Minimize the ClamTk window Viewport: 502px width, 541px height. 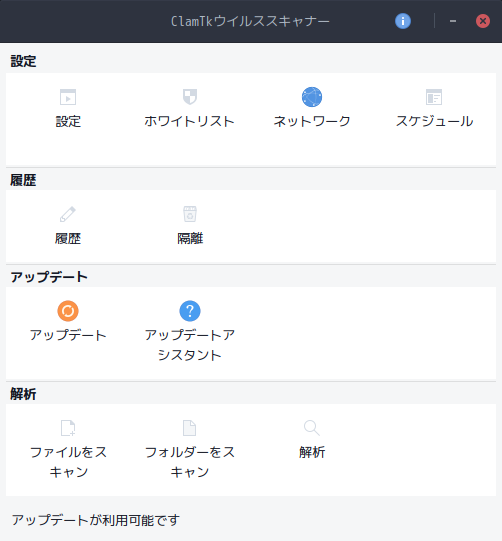[x=453, y=21]
